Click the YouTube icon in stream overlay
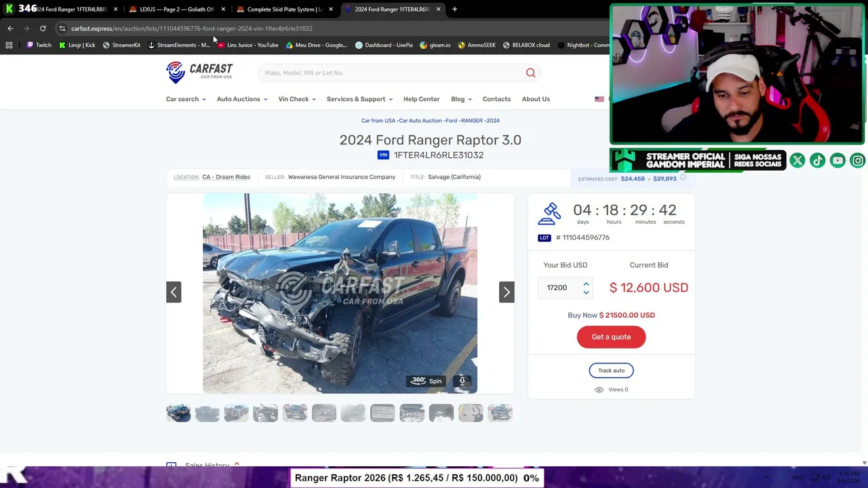This screenshot has height=488, width=868. pos(837,161)
